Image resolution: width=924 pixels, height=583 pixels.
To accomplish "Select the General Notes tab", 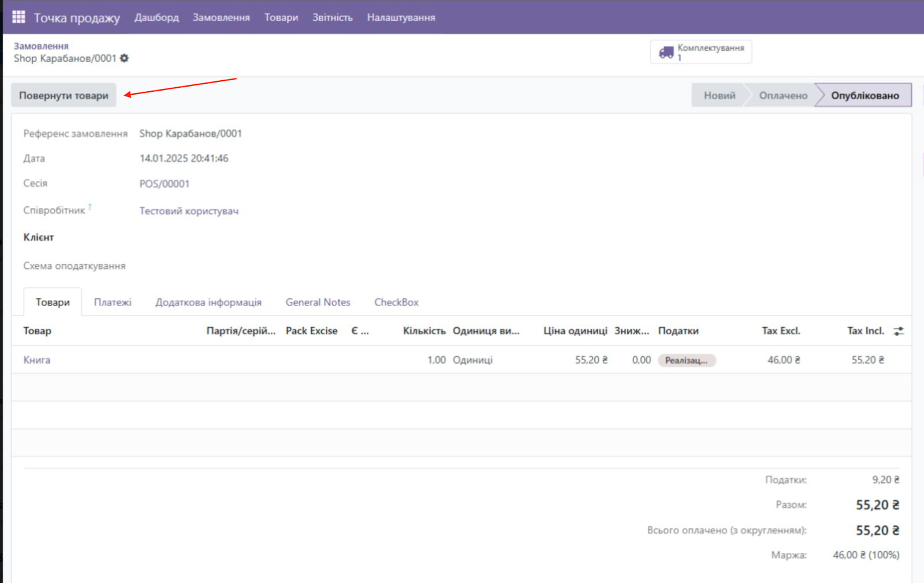I will 318,302.
